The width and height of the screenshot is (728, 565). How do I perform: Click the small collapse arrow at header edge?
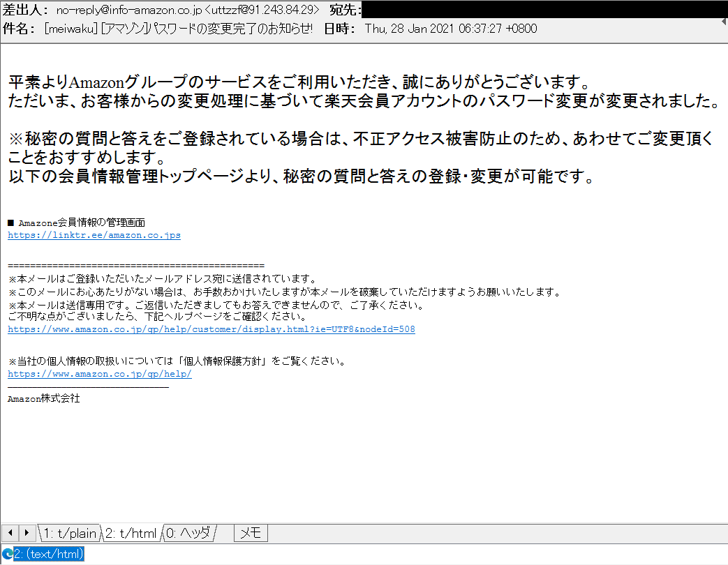(725, 22)
